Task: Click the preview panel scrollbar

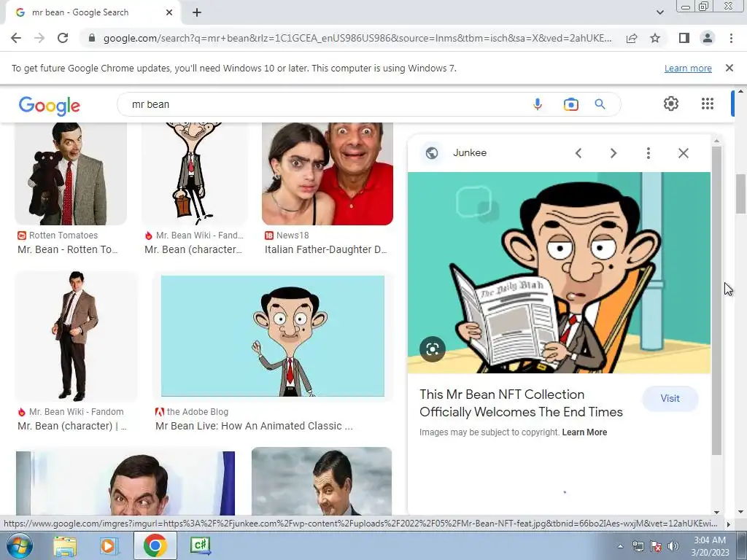Action: (x=716, y=300)
